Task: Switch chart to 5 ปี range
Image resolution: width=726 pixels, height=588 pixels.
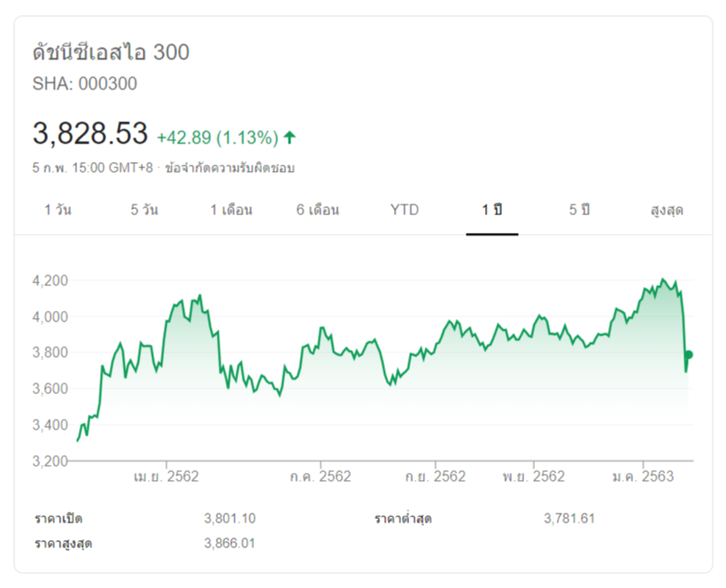Action: [x=579, y=210]
